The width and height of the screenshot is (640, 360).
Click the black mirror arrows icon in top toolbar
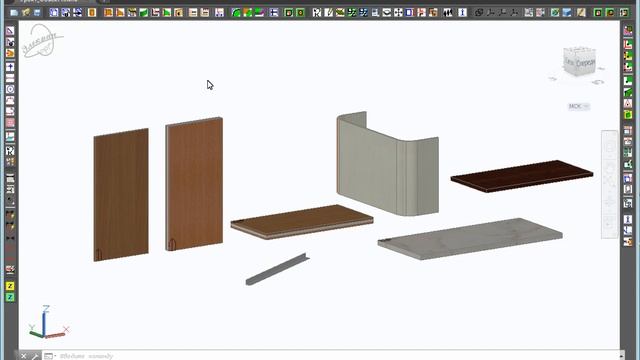point(448,13)
